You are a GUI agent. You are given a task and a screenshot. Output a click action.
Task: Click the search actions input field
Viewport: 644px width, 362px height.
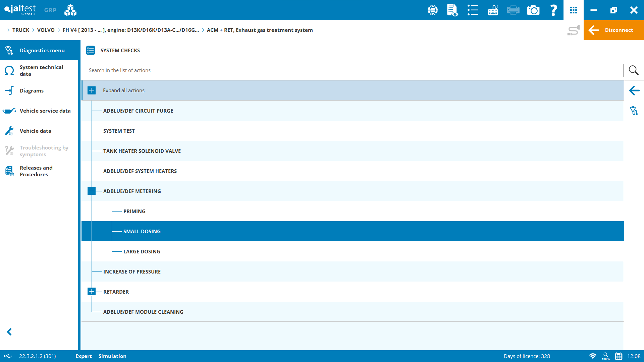tap(353, 70)
